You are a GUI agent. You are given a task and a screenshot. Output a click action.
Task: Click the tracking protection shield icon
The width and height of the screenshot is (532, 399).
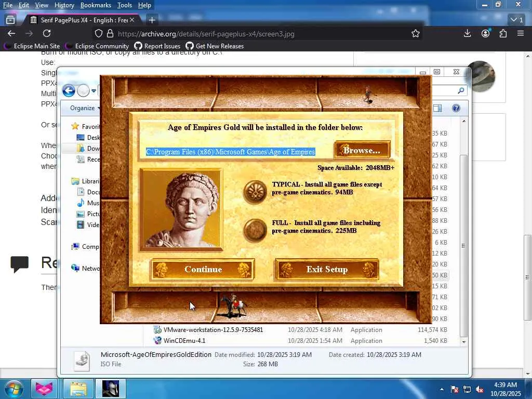pyautogui.click(x=98, y=34)
